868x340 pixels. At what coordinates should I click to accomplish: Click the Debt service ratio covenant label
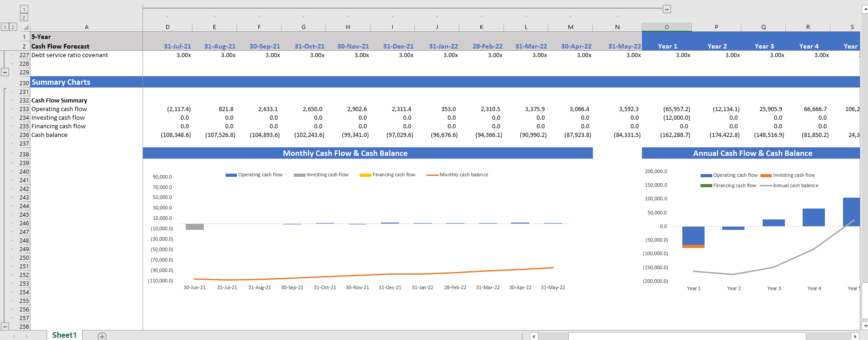tap(69, 55)
